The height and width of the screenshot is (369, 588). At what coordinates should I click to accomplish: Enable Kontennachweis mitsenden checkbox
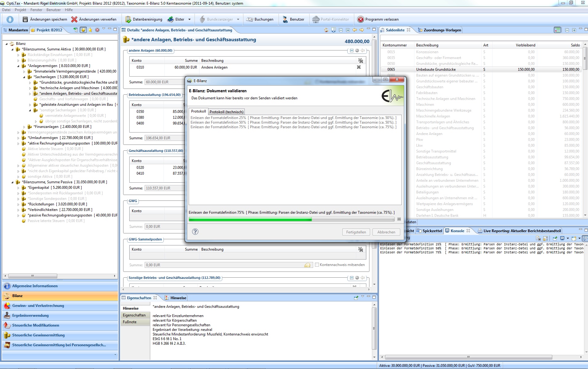coord(317,264)
